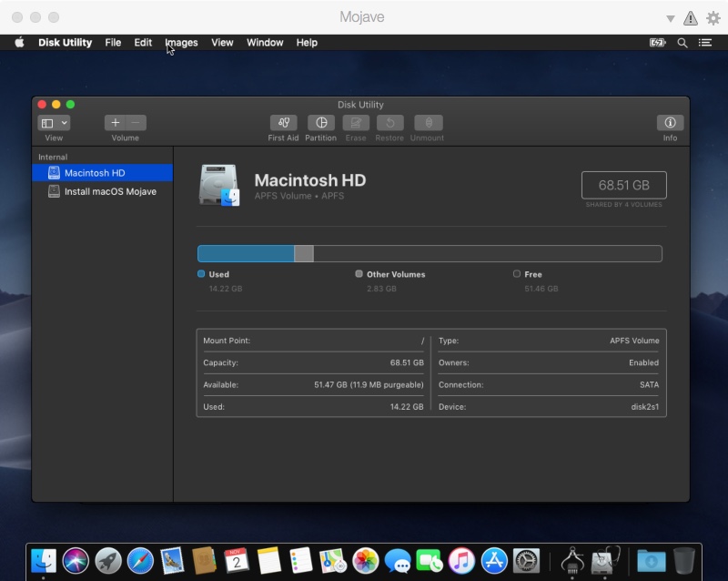
Task: Open the View menu
Action: [222, 43]
